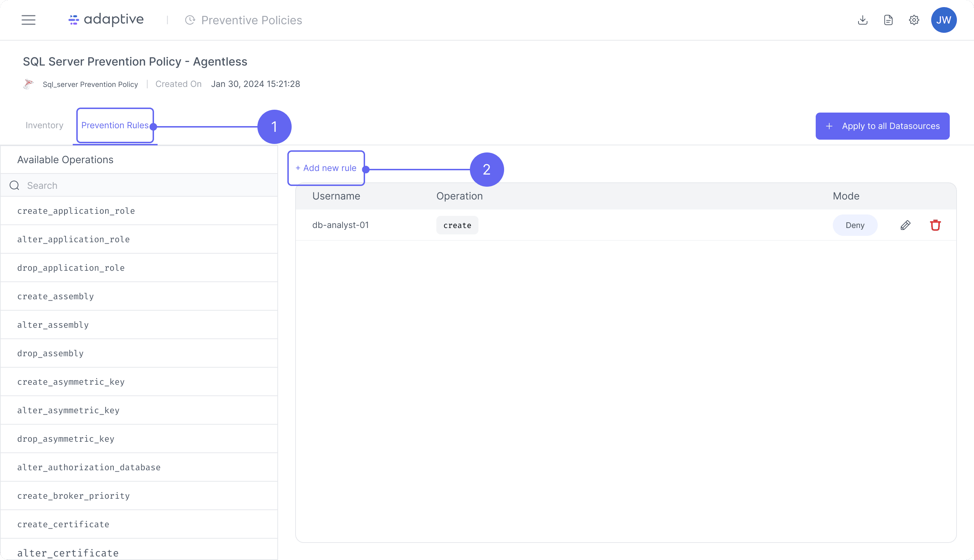Select create_asymmetric_key operation
This screenshot has height=560, width=974.
coord(139,382)
